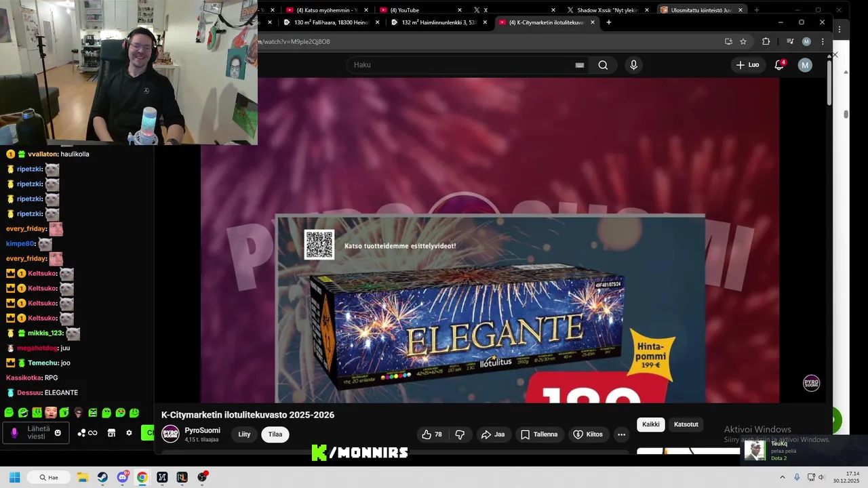
Task: Focus the Haku search field
Action: pyautogui.click(x=468, y=65)
